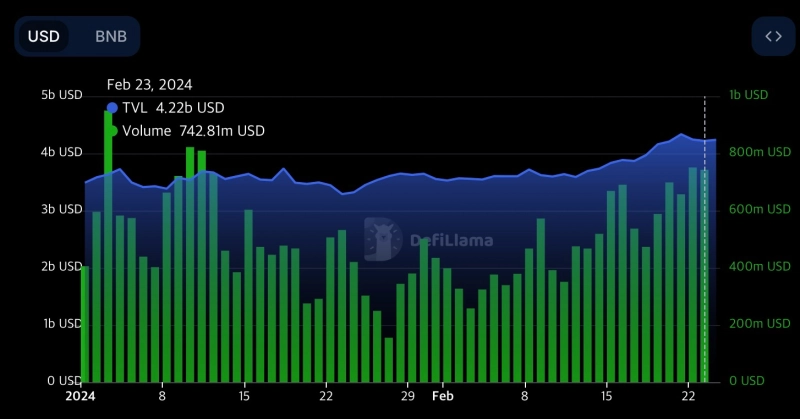Click the shortest volume bar in late January
The width and height of the screenshot is (800, 419).
(389, 359)
